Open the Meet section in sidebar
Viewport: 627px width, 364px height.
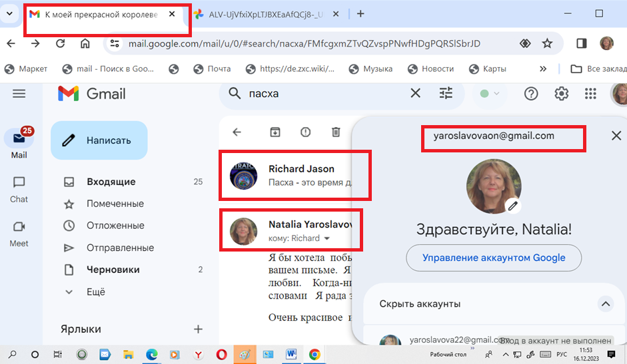tap(19, 234)
